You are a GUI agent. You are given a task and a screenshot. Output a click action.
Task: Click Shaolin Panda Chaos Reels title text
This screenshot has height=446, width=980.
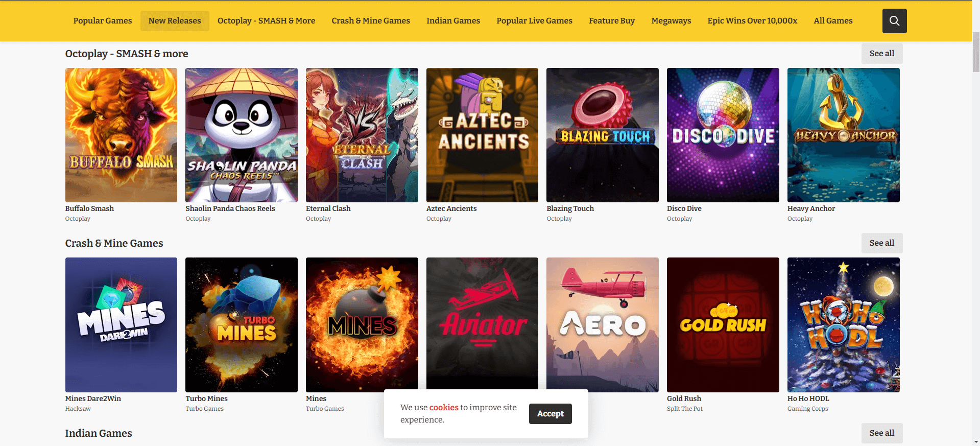230,208
